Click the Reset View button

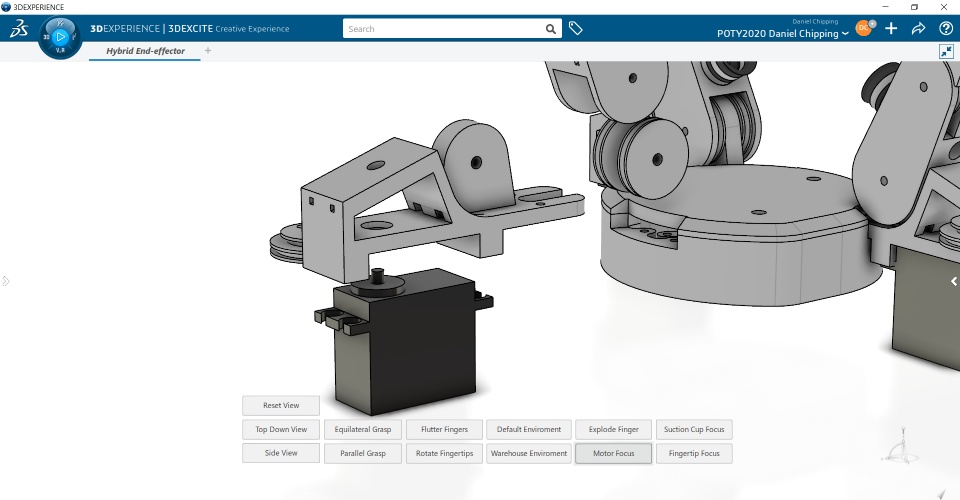coord(281,405)
